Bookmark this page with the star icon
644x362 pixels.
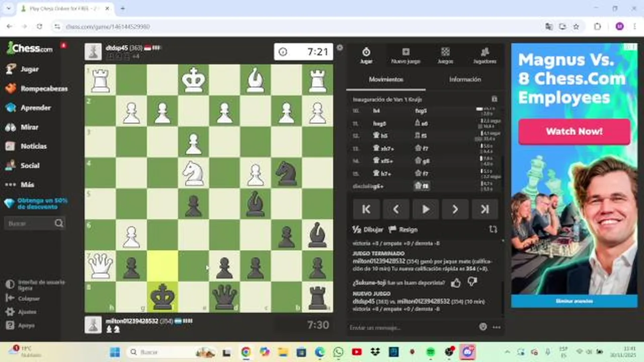(576, 26)
